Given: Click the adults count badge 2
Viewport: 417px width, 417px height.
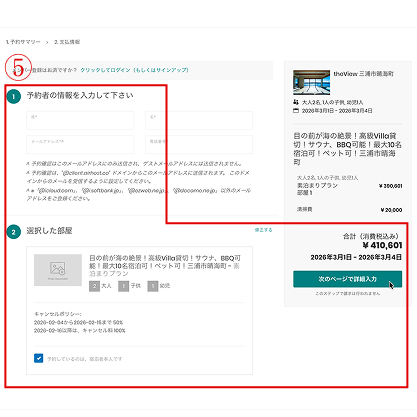Looking at the screenshot, I should pos(94,286).
